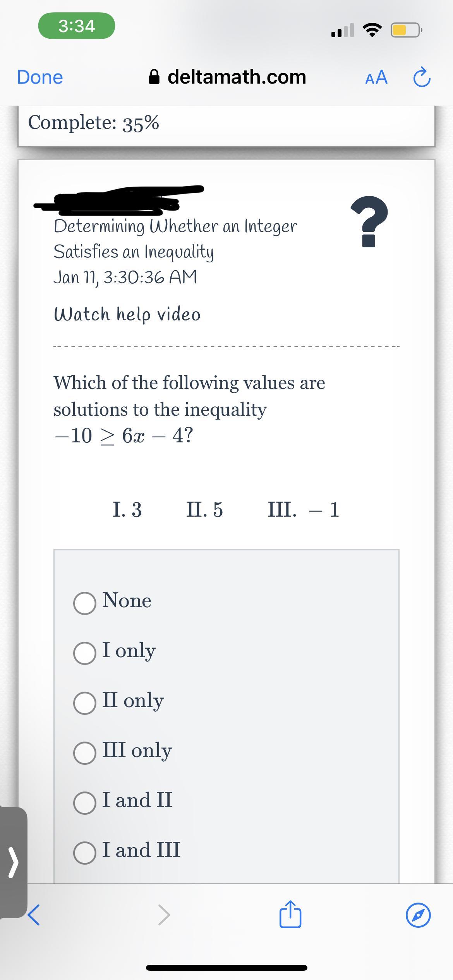The width and height of the screenshot is (453, 980).
Task: Select the None answer option
Action: [85, 603]
